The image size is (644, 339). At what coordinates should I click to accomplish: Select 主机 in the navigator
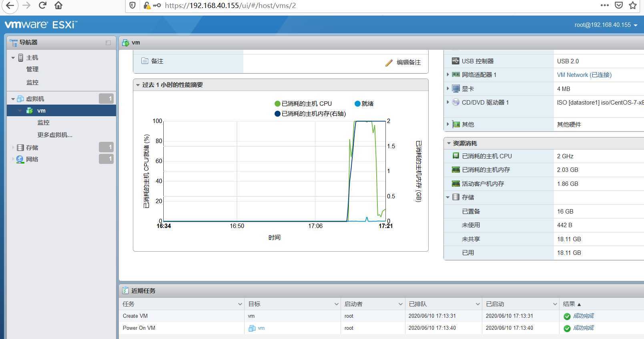[32, 58]
